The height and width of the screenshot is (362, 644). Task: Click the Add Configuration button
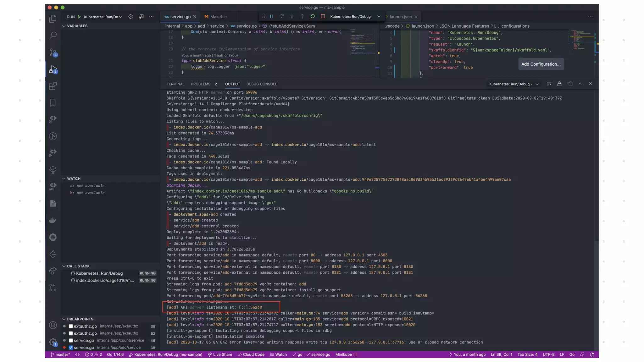click(541, 64)
